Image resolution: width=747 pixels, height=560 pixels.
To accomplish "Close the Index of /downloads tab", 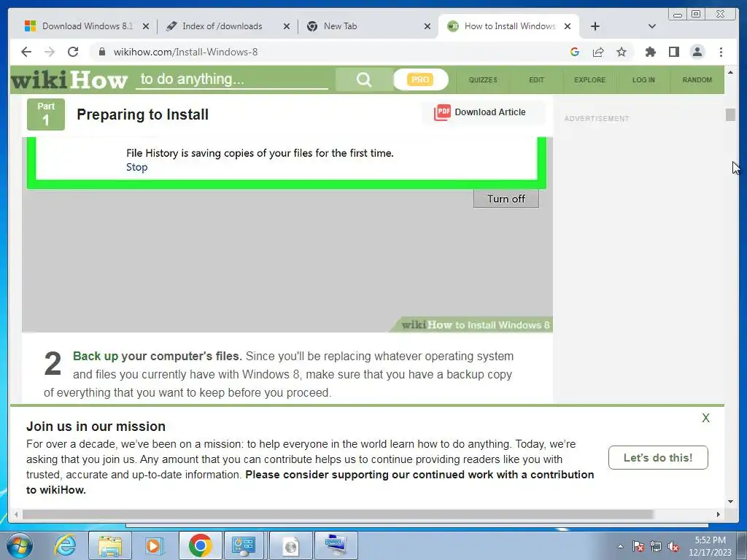I will pos(286,26).
